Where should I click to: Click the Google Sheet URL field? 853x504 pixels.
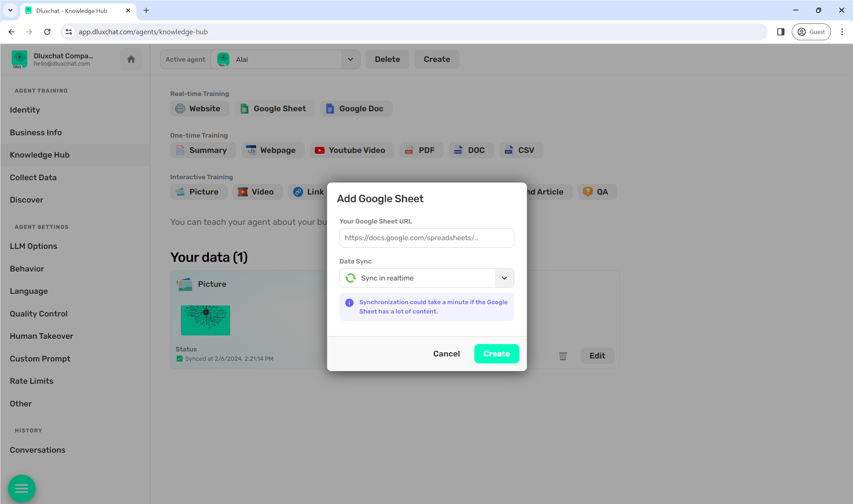point(426,238)
